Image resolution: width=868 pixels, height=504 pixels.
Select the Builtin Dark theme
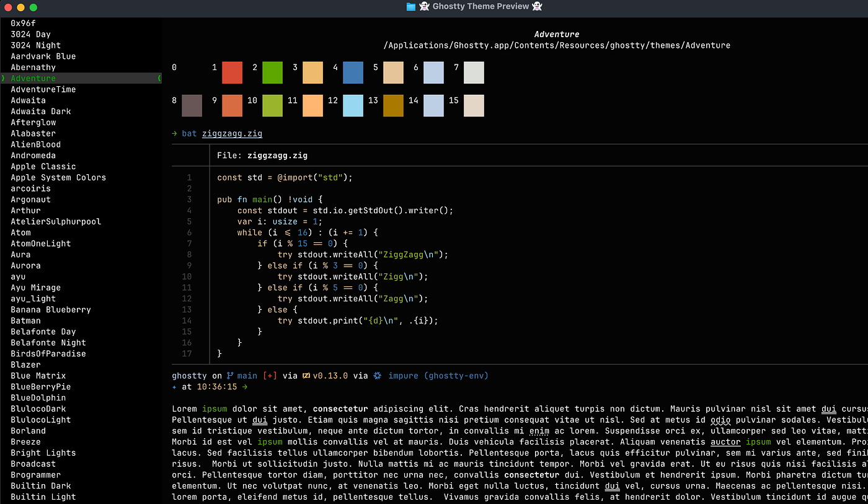click(x=40, y=486)
